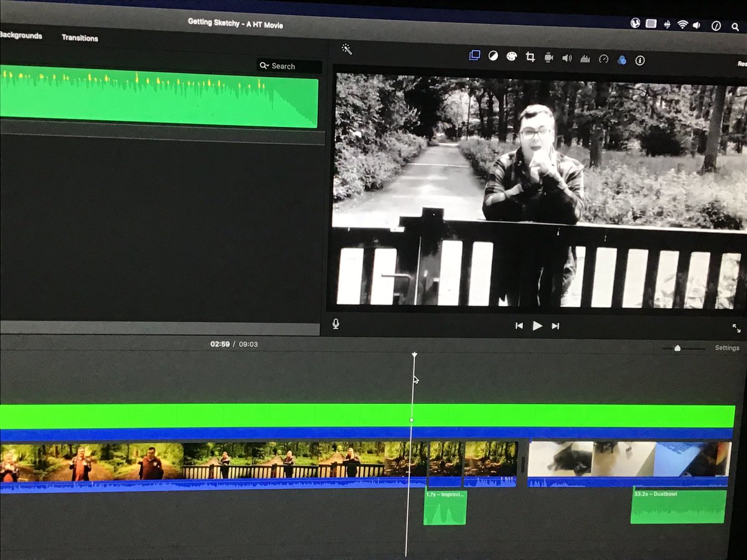
Task: Click the 09:03 total duration readout
Action: click(248, 344)
